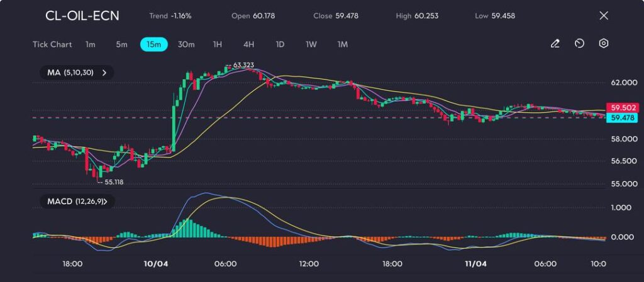
Task: Select the 1D daily timeframe
Action: [280, 45]
